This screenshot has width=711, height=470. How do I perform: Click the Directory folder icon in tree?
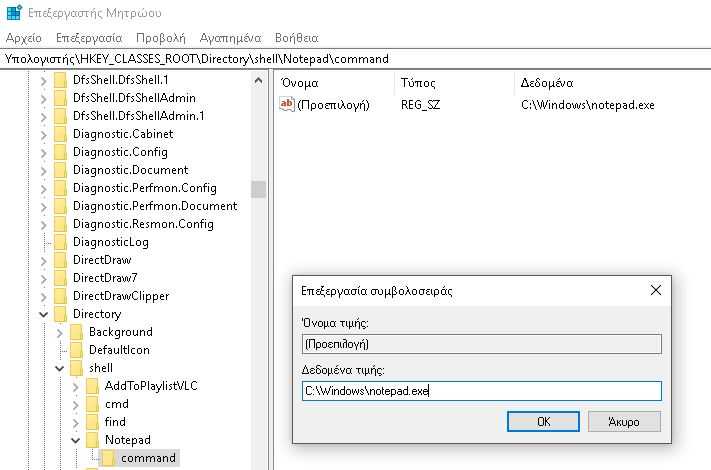60,314
